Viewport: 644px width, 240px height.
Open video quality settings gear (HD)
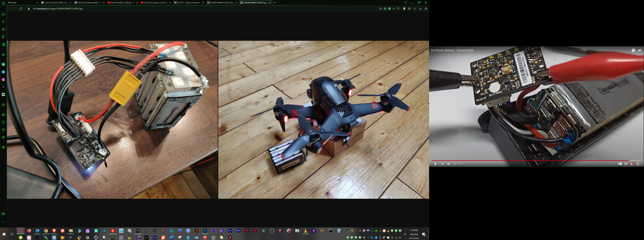coord(632,164)
